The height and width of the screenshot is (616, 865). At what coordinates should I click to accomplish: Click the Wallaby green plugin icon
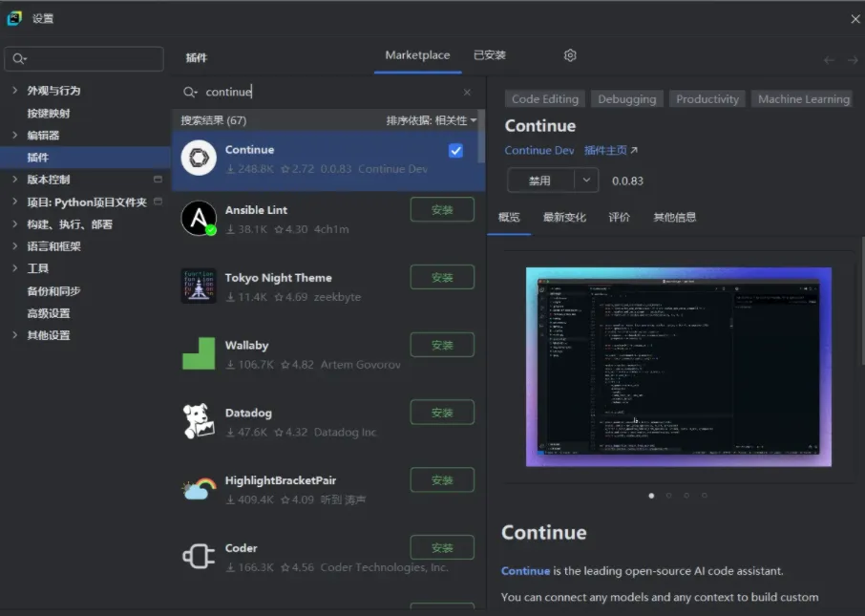(199, 353)
